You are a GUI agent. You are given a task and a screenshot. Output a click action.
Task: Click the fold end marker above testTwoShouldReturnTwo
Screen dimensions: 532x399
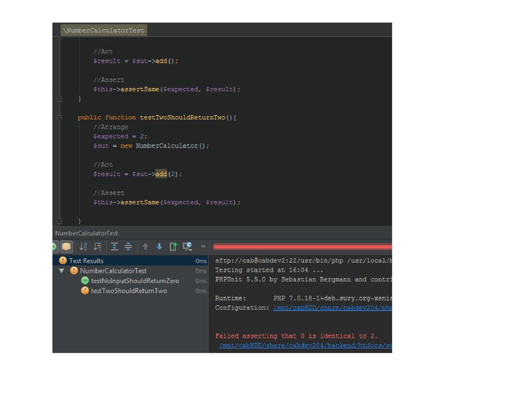[59, 99]
